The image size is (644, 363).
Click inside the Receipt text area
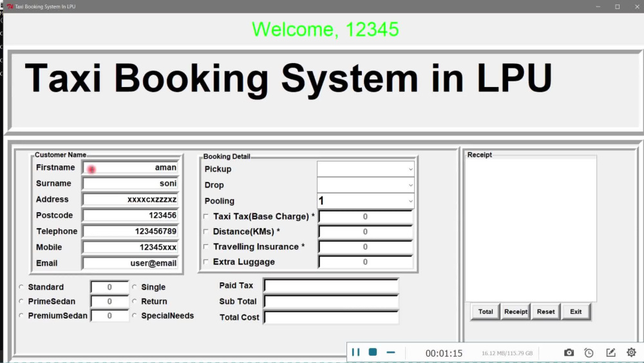click(x=531, y=230)
